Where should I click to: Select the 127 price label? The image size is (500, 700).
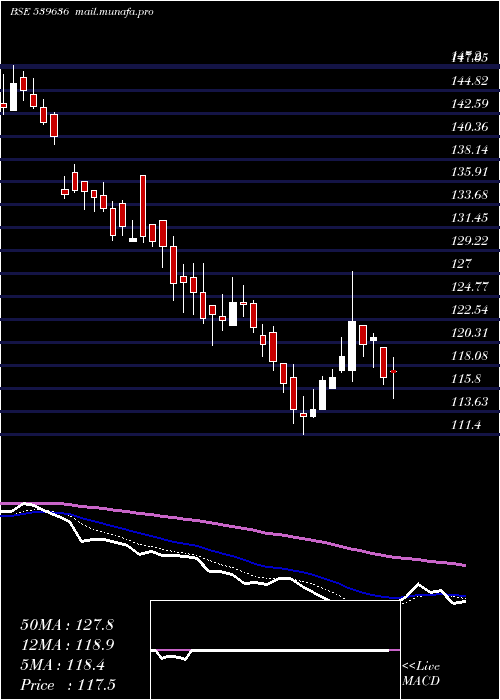(x=462, y=264)
